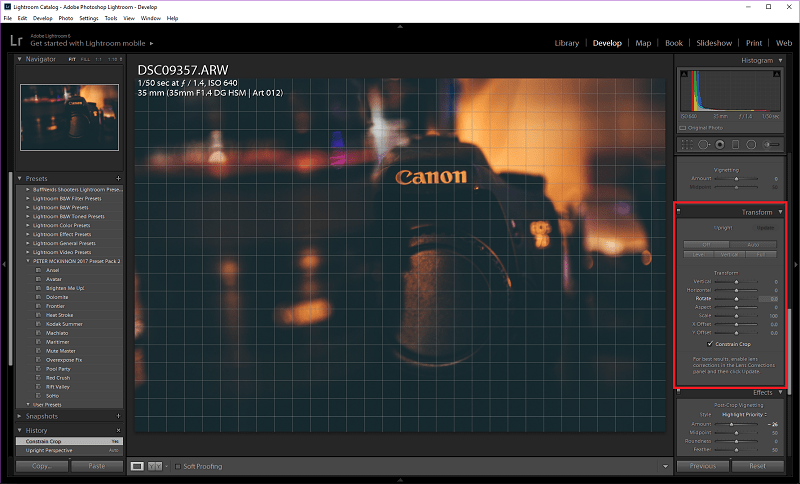Image resolution: width=800 pixels, height=484 pixels.
Task: Collapse the Effects panel triangle
Action: pos(780,392)
